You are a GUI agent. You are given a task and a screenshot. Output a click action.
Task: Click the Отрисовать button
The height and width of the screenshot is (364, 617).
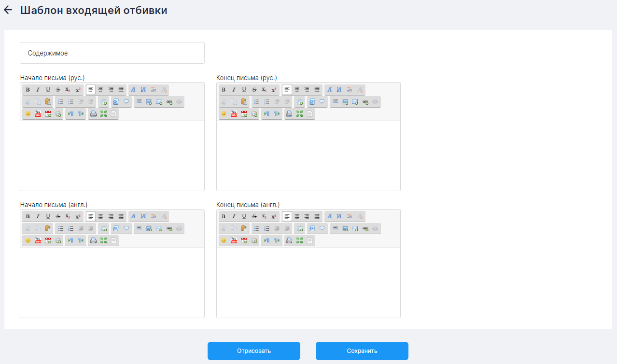(253, 351)
